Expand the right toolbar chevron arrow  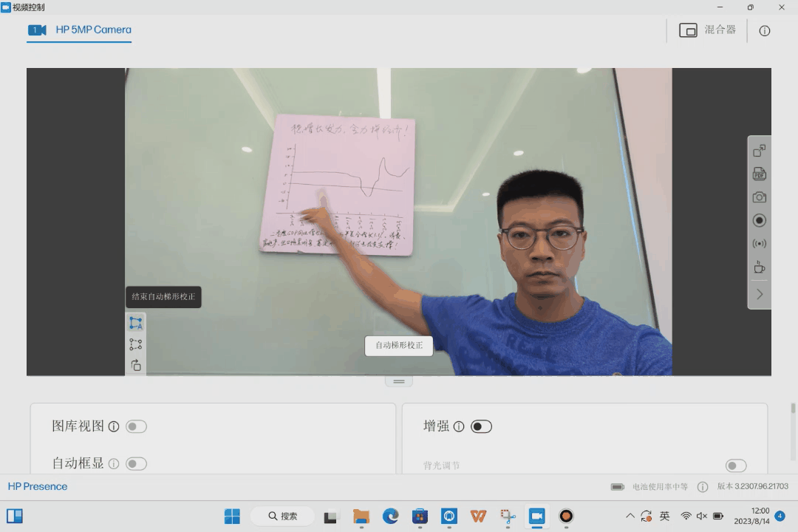point(759,294)
